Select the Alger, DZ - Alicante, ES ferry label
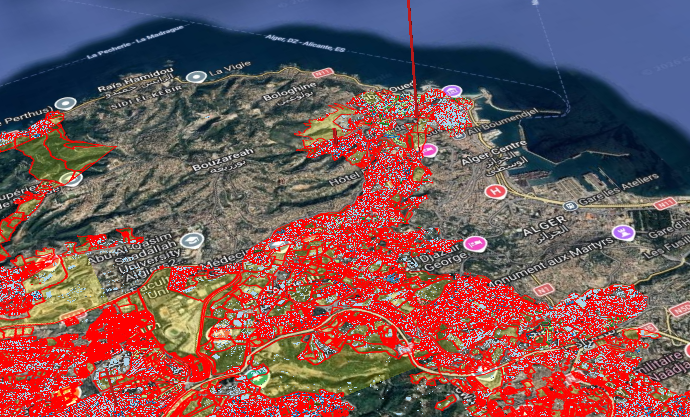 tap(304, 44)
